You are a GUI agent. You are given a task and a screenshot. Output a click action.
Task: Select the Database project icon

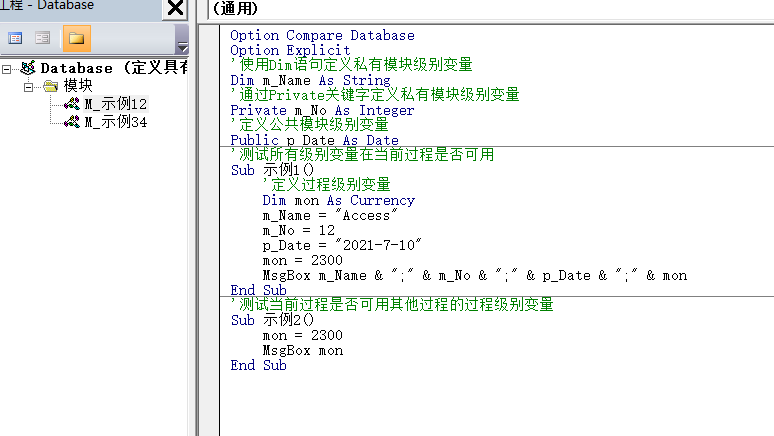coord(28,68)
